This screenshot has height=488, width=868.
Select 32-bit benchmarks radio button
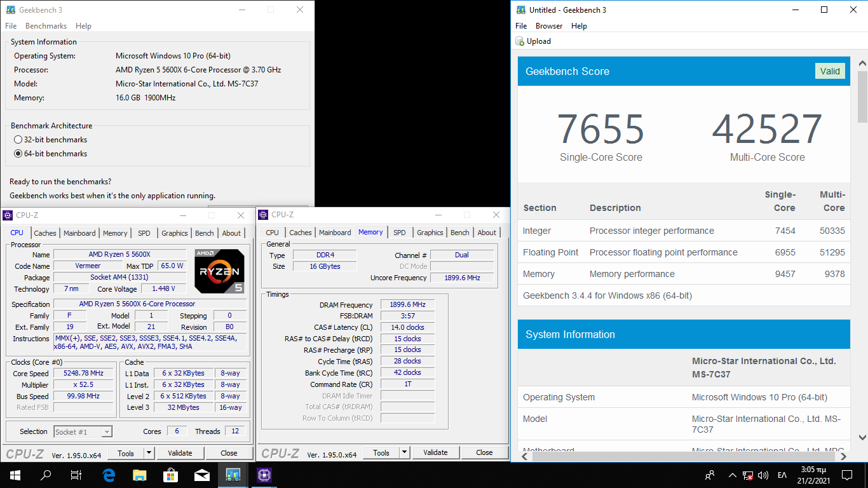(18, 140)
